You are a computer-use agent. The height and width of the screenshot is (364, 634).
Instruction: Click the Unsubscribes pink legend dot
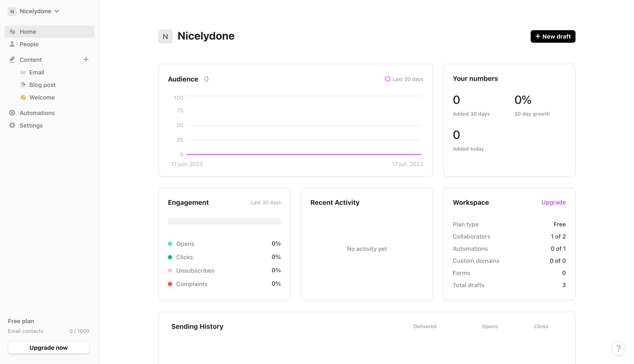coord(170,271)
